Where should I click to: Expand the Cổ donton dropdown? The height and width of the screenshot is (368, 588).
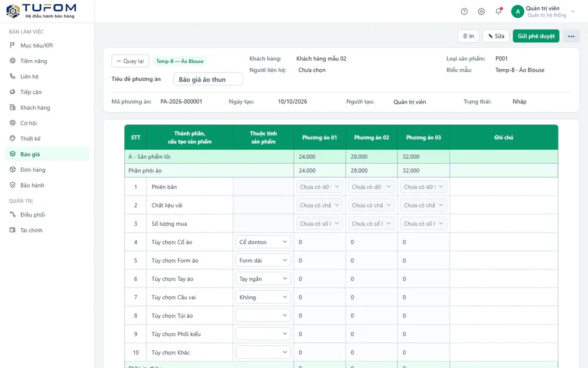263,242
